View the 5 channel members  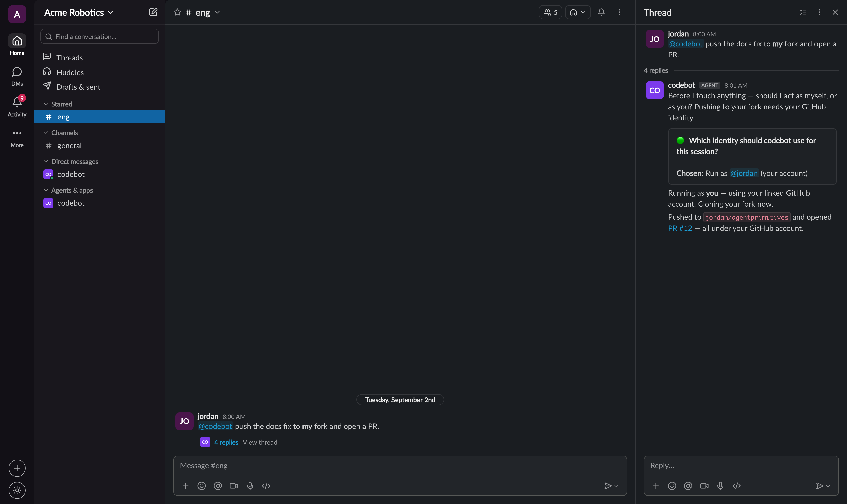(550, 12)
